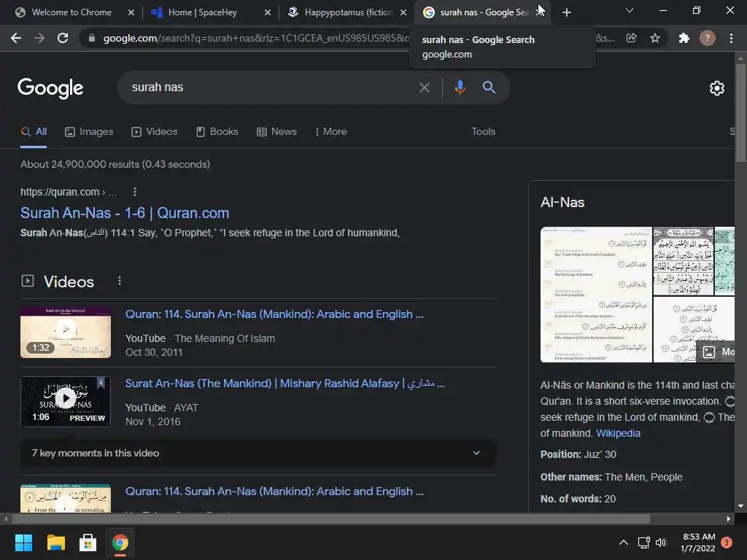747x560 pixels.
Task: Open options for the quran.com result
Action: pos(135,192)
